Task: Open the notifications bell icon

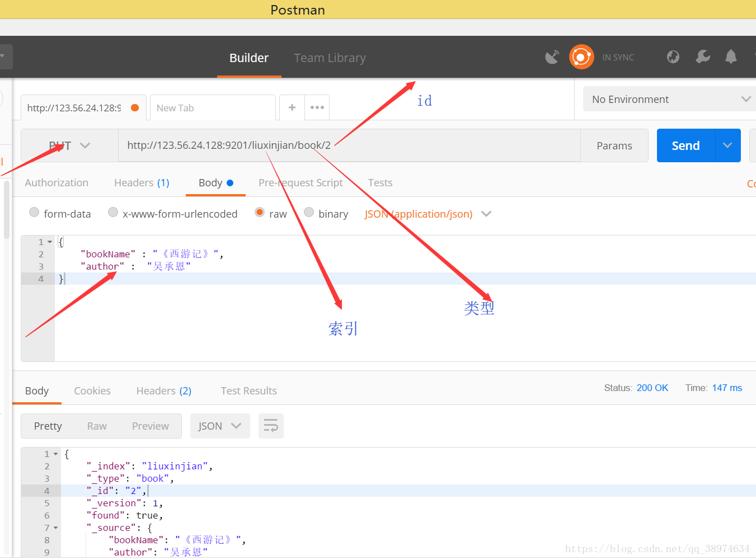Action: pyautogui.click(x=731, y=57)
